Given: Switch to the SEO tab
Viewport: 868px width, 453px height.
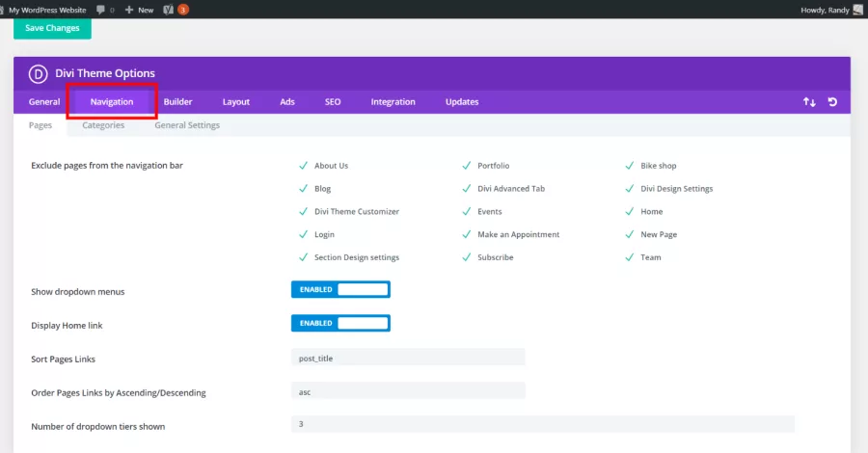Looking at the screenshot, I should coord(333,102).
